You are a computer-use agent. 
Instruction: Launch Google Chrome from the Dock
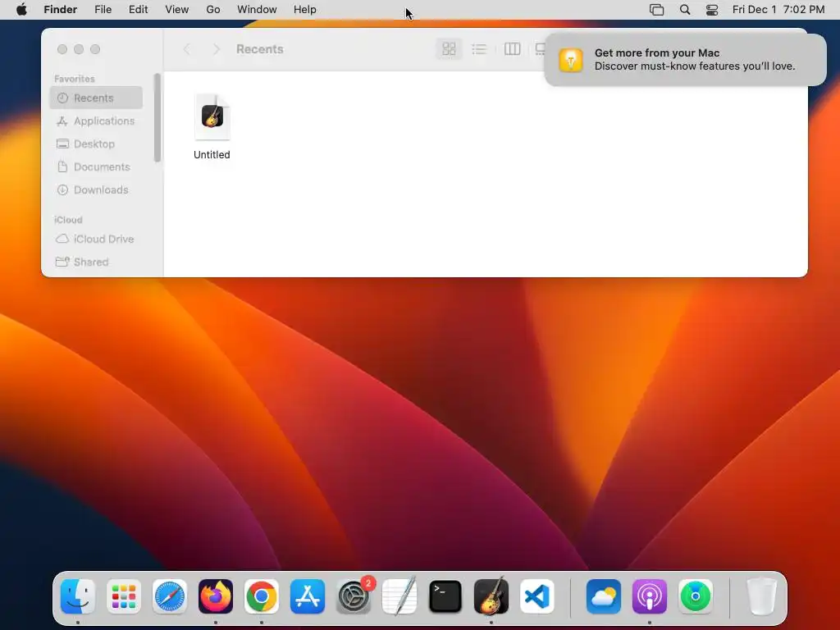click(x=262, y=596)
